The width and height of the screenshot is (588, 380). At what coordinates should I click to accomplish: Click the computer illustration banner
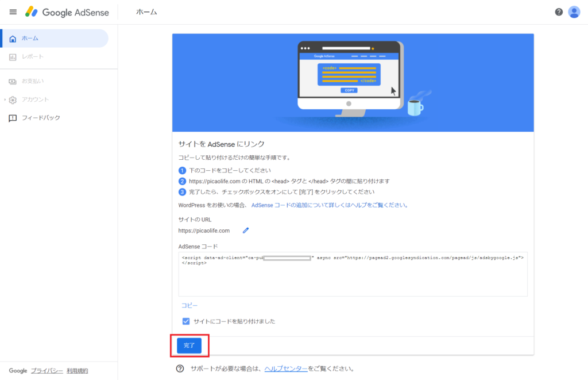[x=353, y=83]
